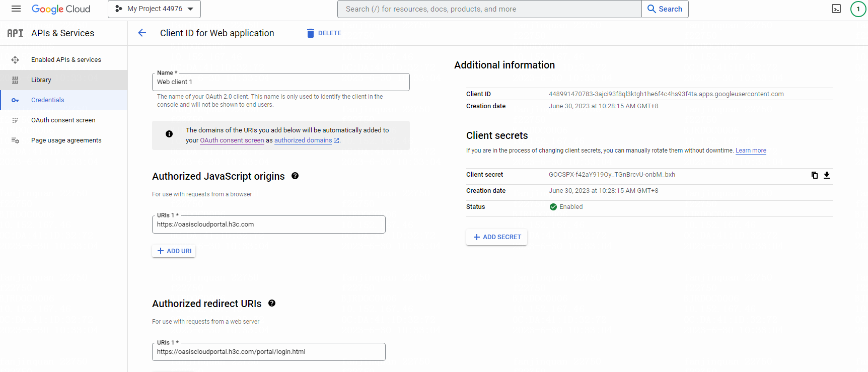
Task: Click the Page usage agreements icon
Action: [x=15, y=140]
